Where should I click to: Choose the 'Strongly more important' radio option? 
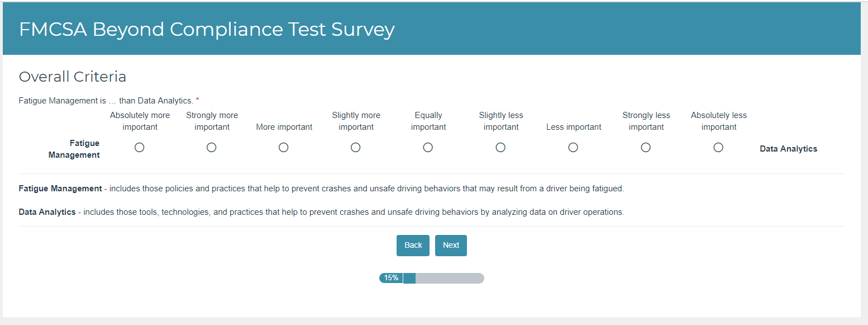(x=212, y=148)
